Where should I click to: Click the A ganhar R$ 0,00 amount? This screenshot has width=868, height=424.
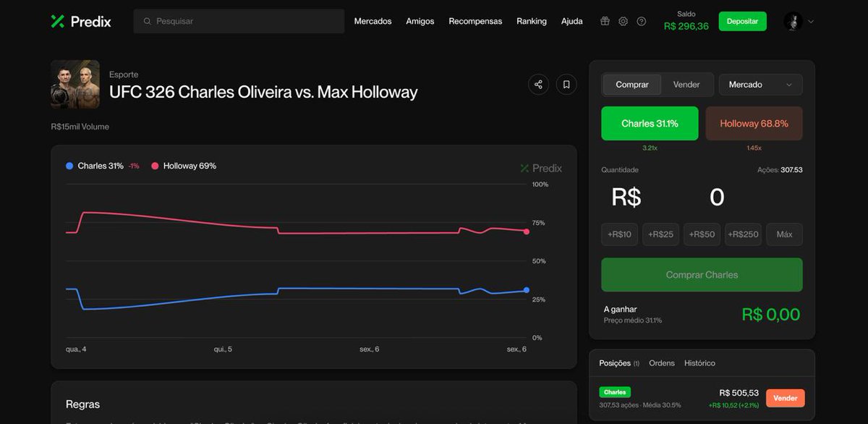[x=771, y=315]
